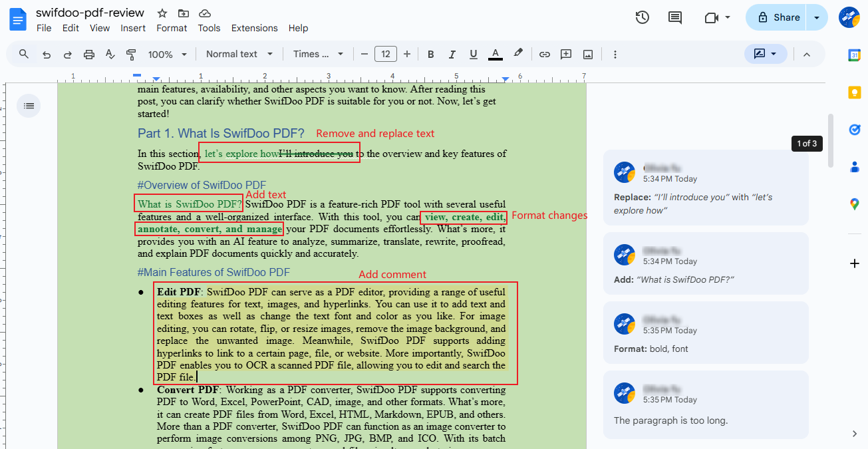868x449 pixels.
Task: Open the Normal text style dropdown
Action: pyautogui.click(x=239, y=54)
